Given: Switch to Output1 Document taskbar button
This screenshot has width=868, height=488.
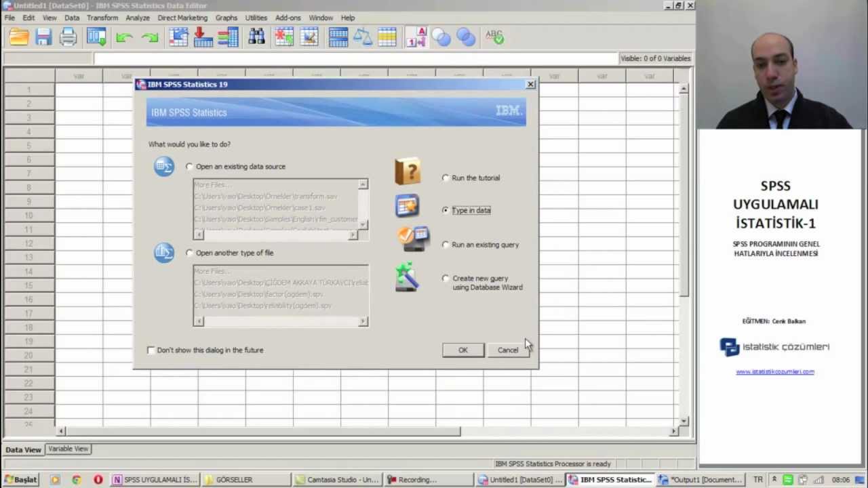Looking at the screenshot, I should (700, 479).
